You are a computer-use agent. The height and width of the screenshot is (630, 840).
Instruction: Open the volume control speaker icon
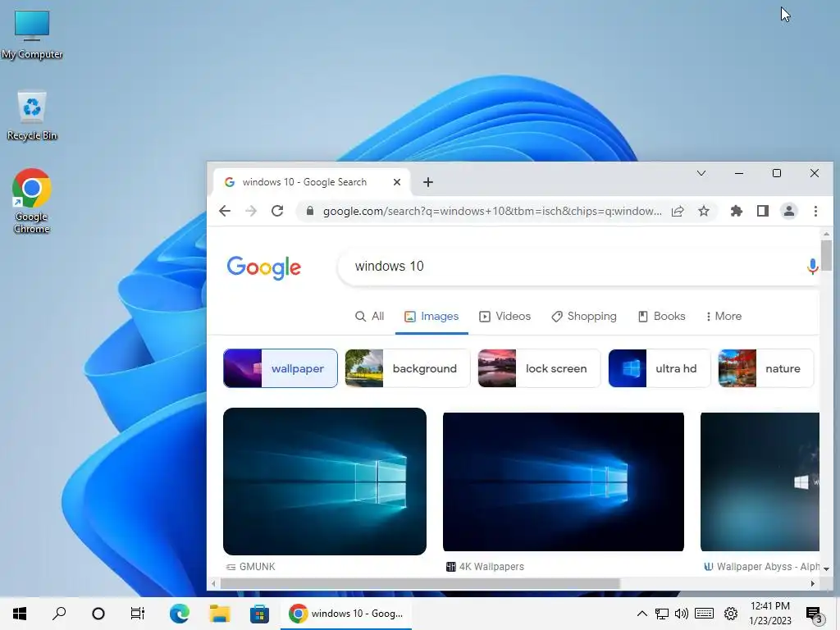pos(682,614)
